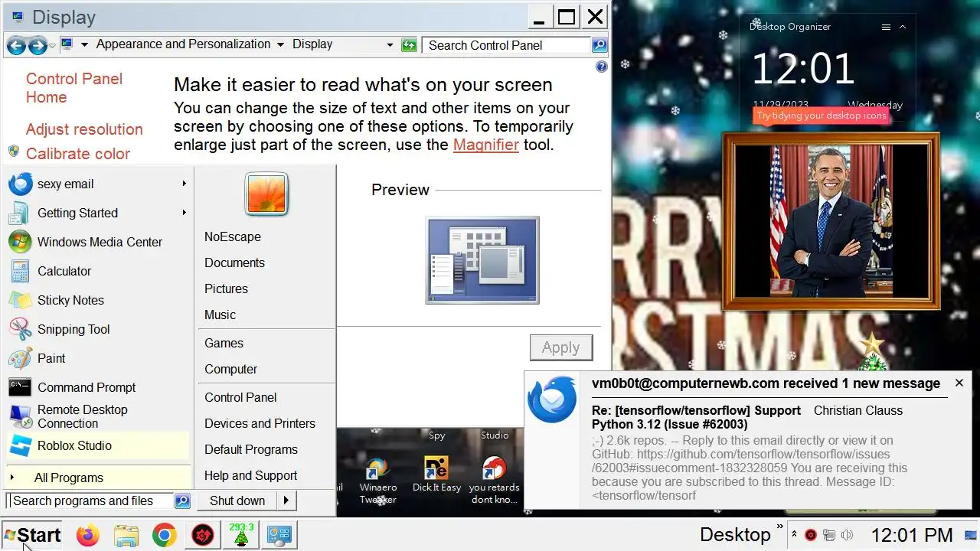
Task: Open File Explorer from the taskbar
Action: pos(126,535)
